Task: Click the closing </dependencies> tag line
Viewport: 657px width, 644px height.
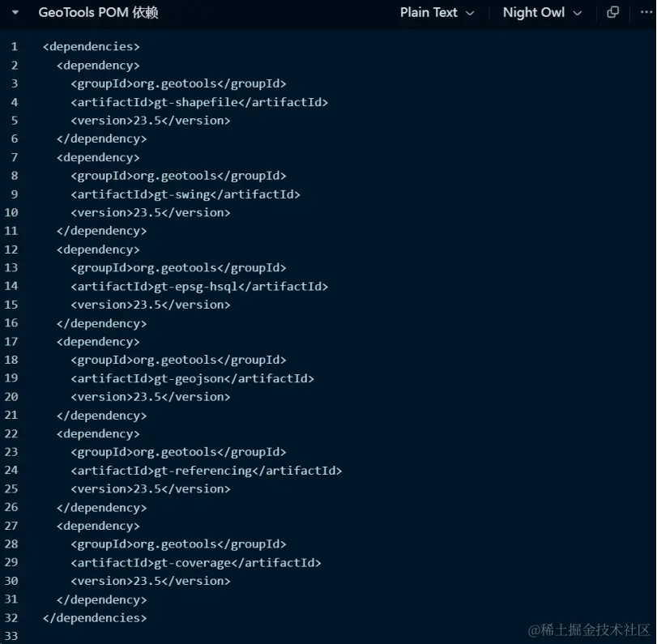Action: pyautogui.click(x=95, y=618)
